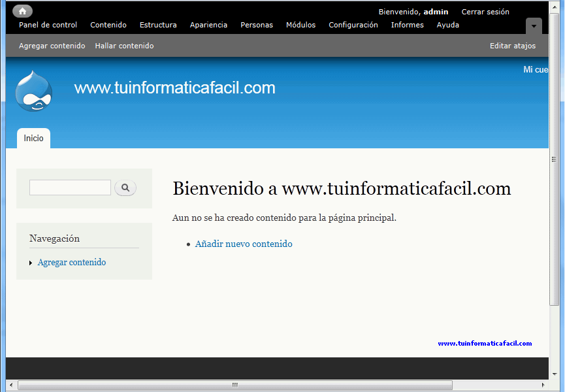
Task: Click the vertical scrollbar thumb
Action: click(555, 159)
